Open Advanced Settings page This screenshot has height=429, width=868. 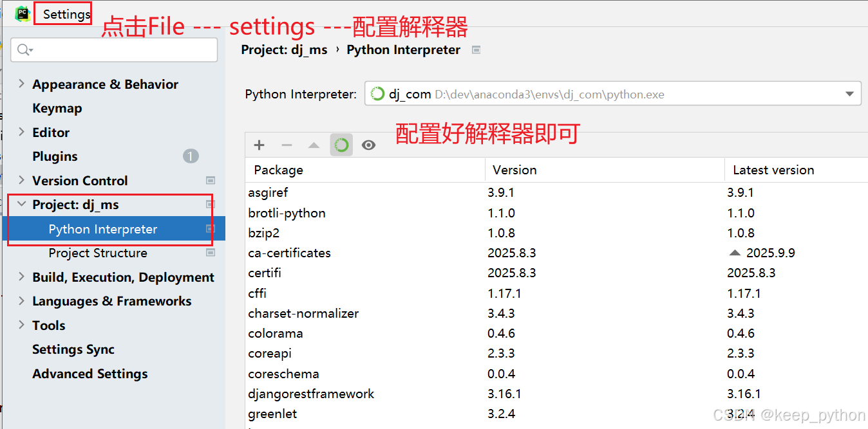90,374
